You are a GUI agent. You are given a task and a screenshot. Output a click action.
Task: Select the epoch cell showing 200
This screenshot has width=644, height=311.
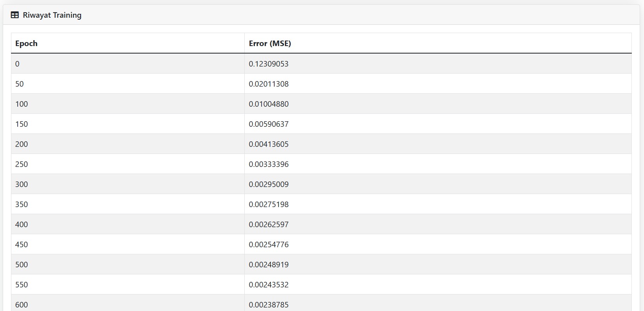pos(128,144)
